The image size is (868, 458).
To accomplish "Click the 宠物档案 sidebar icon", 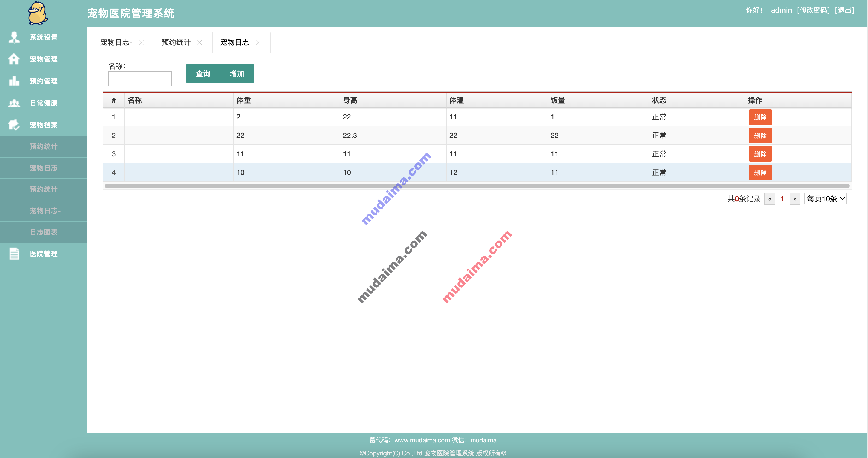I will (x=14, y=125).
